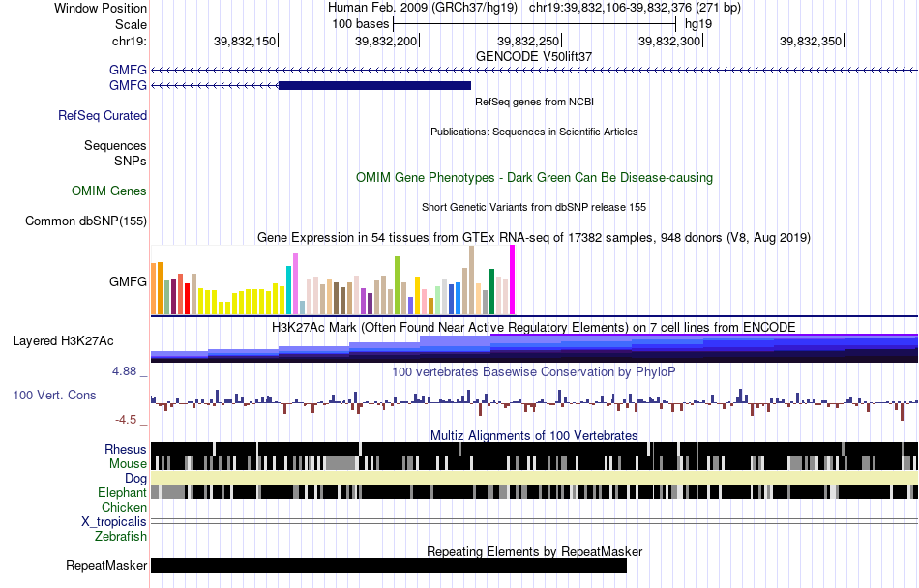919x588 pixels.
Task: Click the tall magenta GTEx expression bar
Action: (513, 279)
